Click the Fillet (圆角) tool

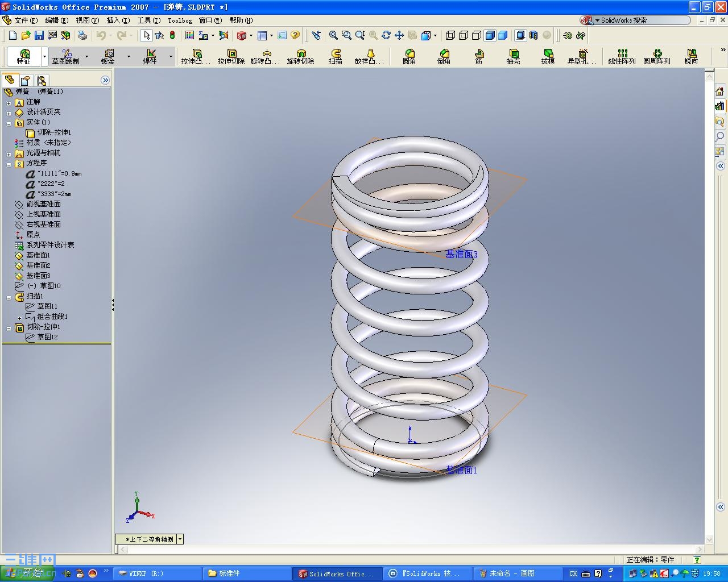(x=409, y=57)
